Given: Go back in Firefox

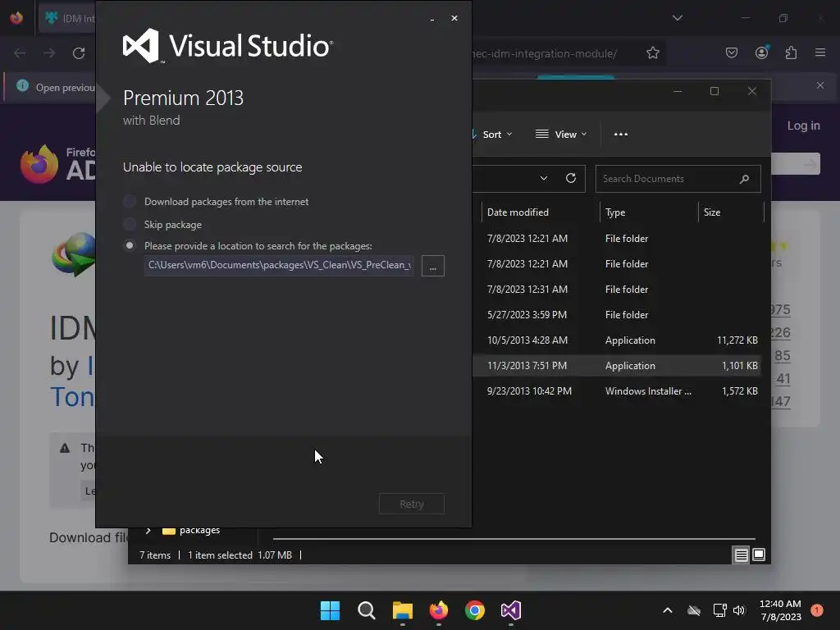Looking at the screenshot, I should (x=20, y=53).
